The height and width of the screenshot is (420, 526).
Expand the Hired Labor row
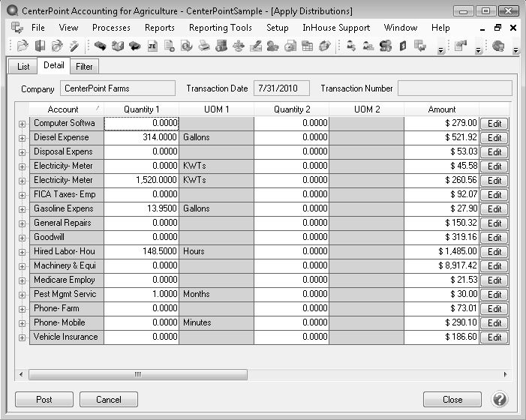click(22, 252)
